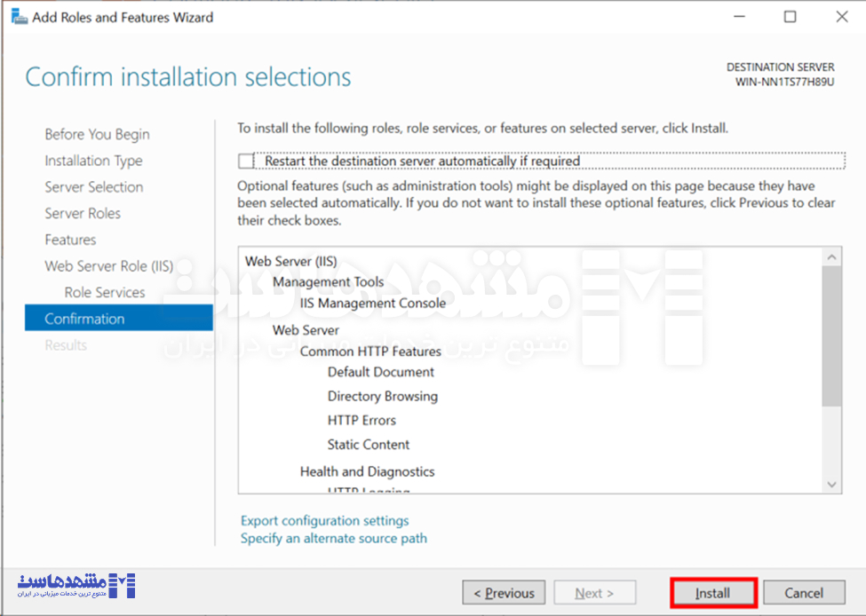Go to the Installation Type step
866x616 pixels.
point(93,161)
